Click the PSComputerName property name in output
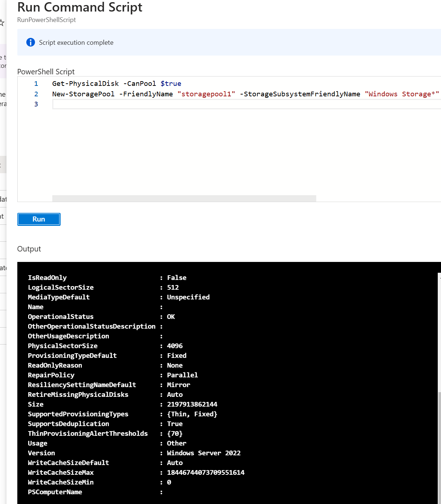 coord(55,492)
